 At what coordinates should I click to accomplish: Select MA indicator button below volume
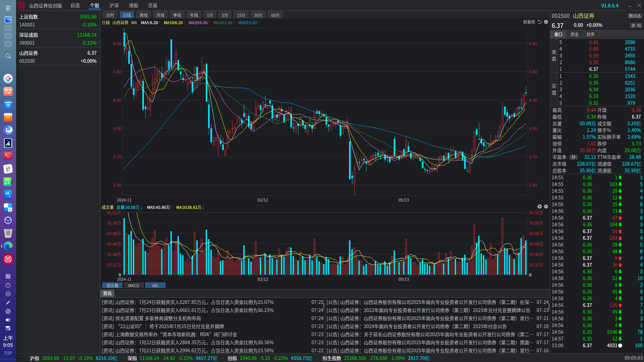155,285
